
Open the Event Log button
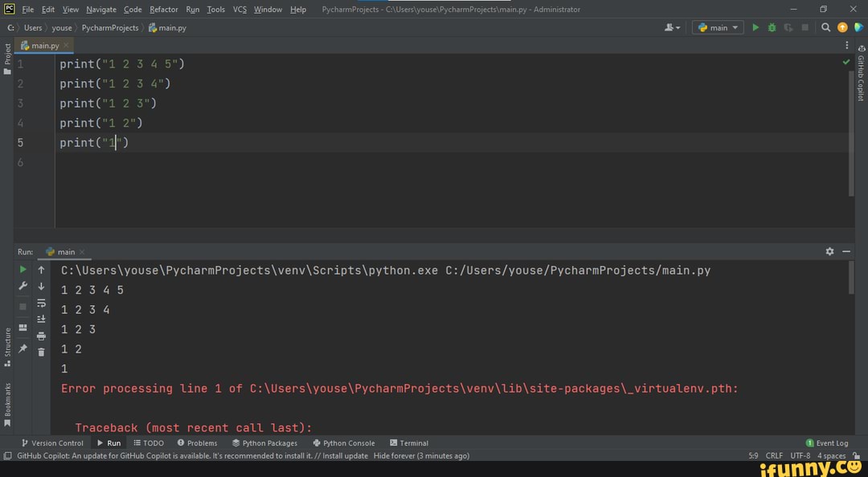tap(827, 442)
